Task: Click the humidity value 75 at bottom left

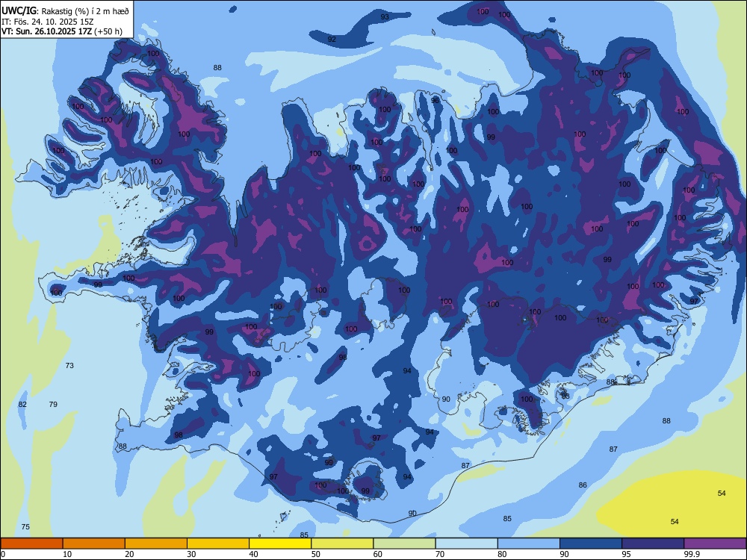Action: (x=25, y=526)
